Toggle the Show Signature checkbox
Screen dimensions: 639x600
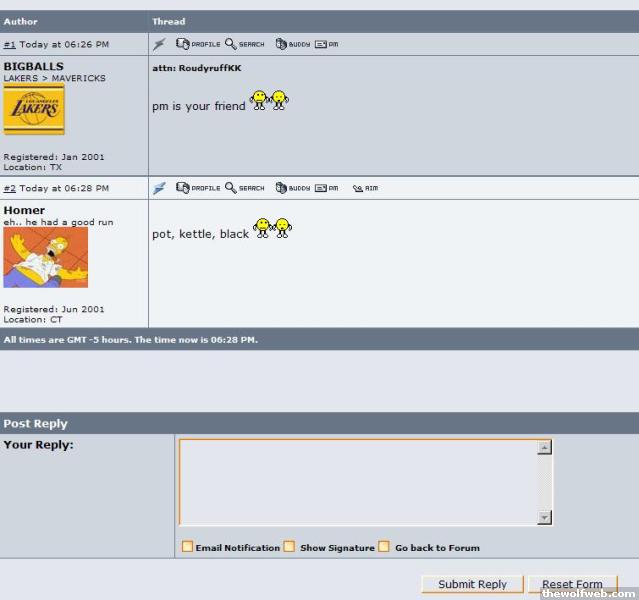click(289, 547)
